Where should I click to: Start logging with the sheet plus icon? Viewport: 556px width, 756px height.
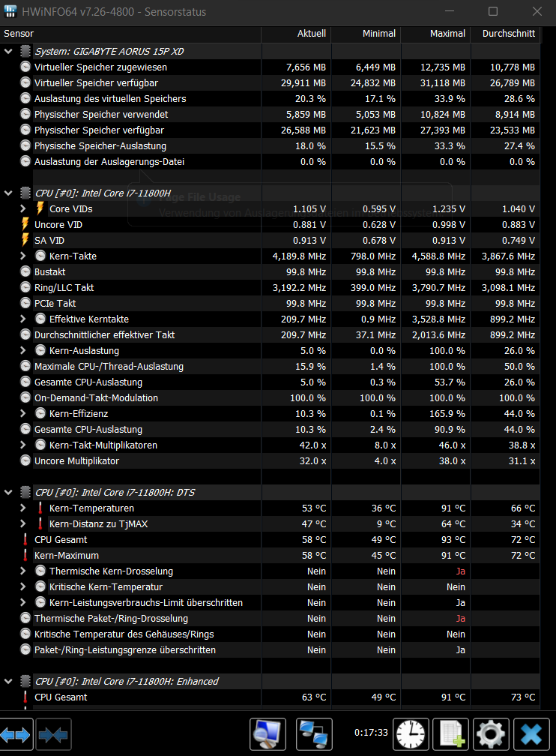(450, 734)
